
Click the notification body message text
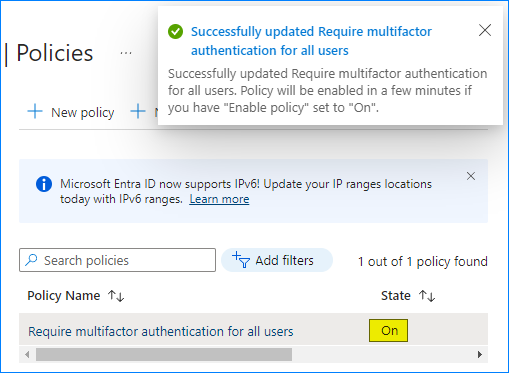click(327, 90)
